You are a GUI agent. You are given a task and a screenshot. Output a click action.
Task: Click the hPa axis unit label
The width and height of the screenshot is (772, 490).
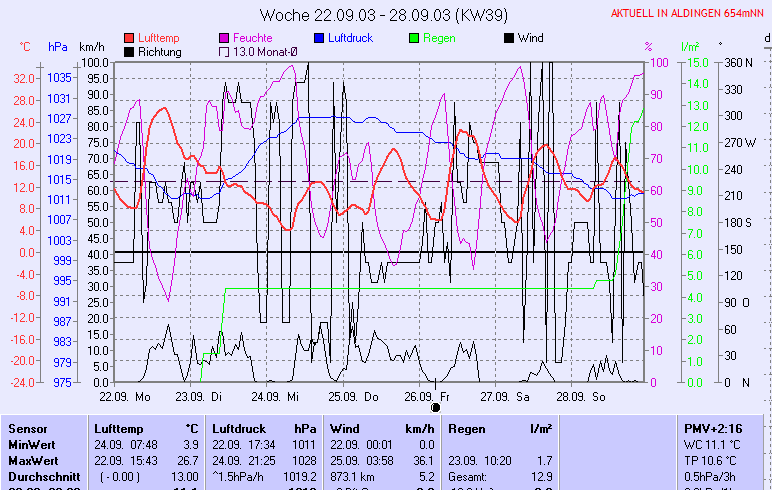[x=58, y=46]
